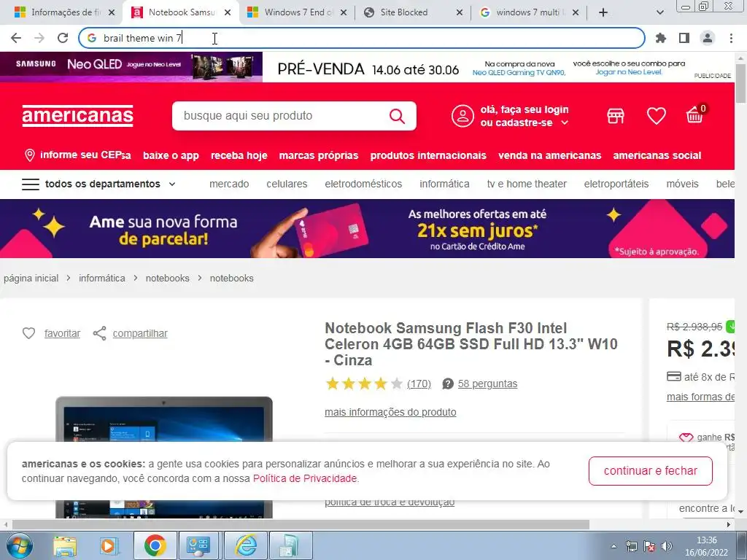Close the Notebook Samsung tab

pyautogui.click(x=228, y=12)
